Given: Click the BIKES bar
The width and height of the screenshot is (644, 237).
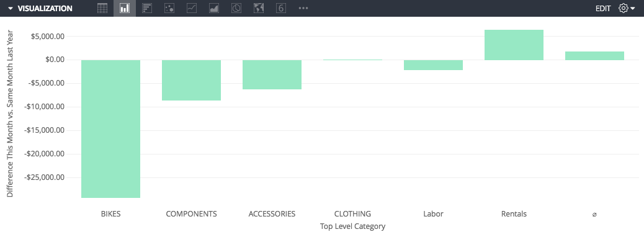Looking at the screenshot, I should click(x=111, y=129).
